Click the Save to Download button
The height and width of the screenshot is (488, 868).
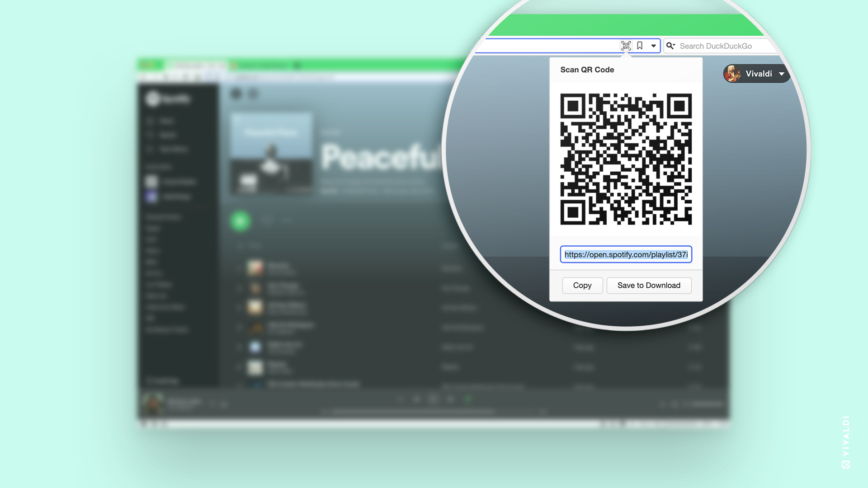point(649,285)
